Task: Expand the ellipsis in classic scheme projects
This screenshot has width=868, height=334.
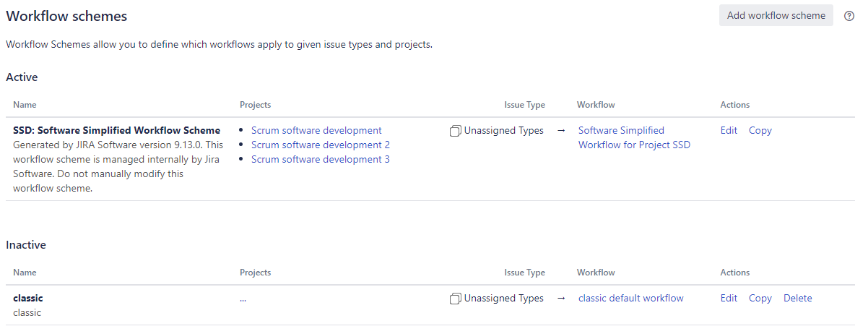Action: coord(244,299)
